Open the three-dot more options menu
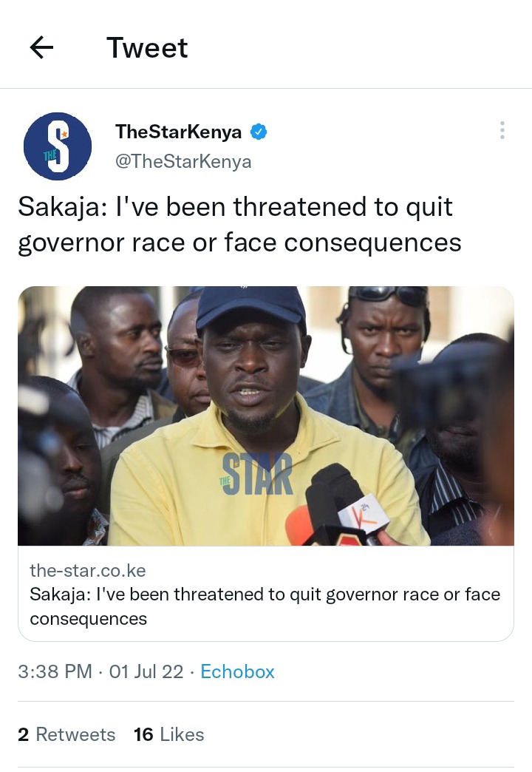Viewport: 532px width, 772px height. click(502, 130)
